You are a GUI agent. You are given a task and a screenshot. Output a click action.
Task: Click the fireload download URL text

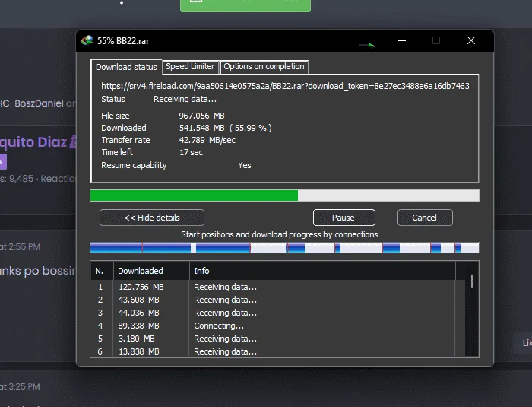click(x=285, y=86)
